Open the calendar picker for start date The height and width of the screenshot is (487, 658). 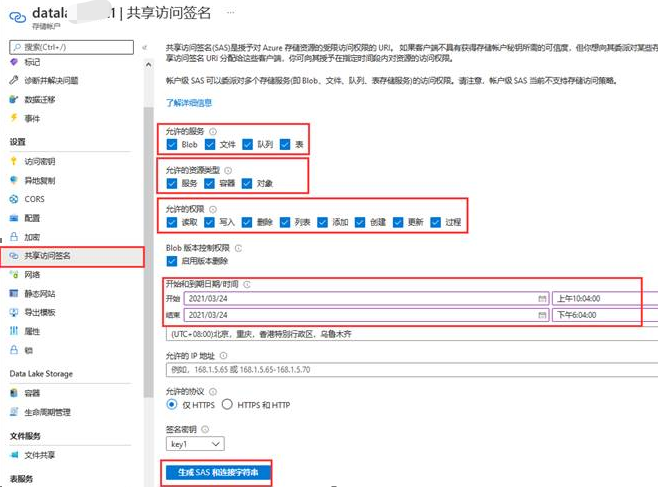point(541,299)
